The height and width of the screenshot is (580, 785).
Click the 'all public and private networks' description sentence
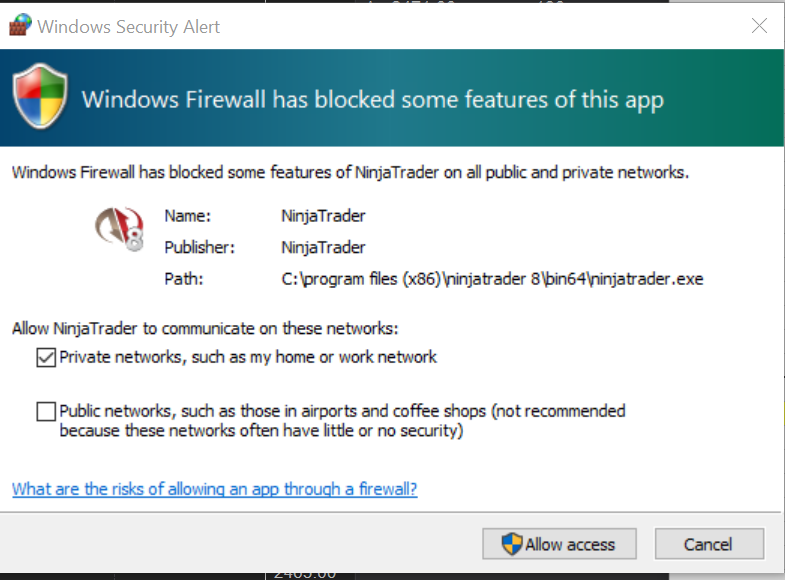point(350,172)
